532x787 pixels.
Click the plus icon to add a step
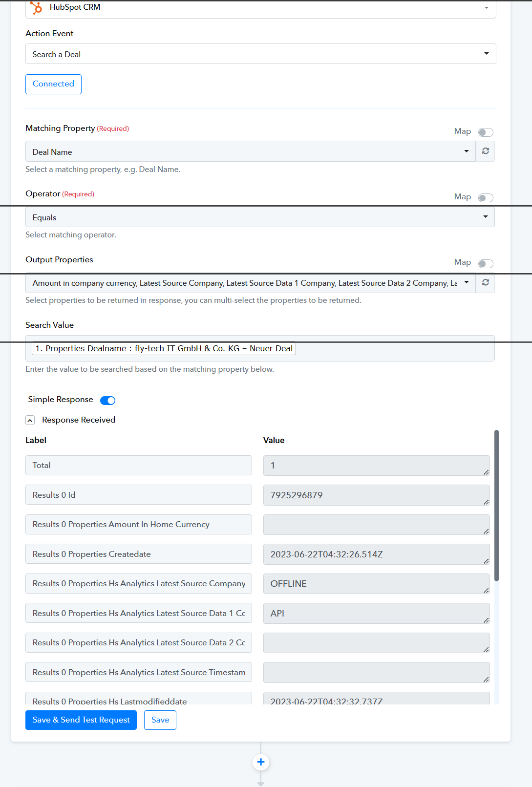pos(261,762)
